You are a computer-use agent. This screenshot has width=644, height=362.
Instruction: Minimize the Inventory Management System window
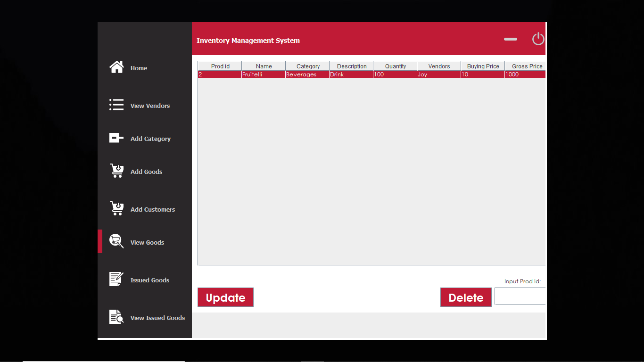(x=511, y=39)
